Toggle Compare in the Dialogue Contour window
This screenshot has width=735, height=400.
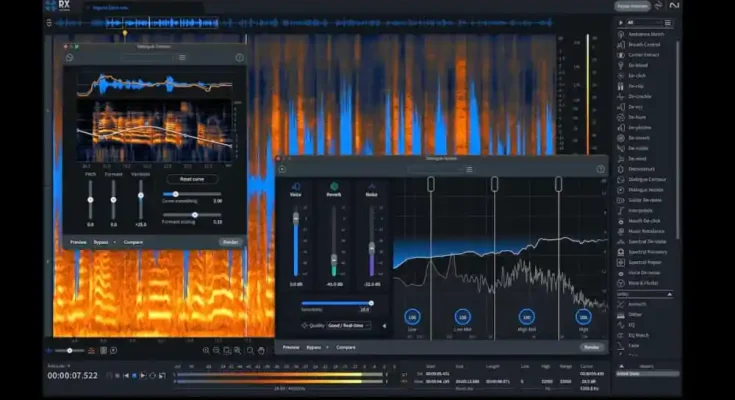[133, 242]
